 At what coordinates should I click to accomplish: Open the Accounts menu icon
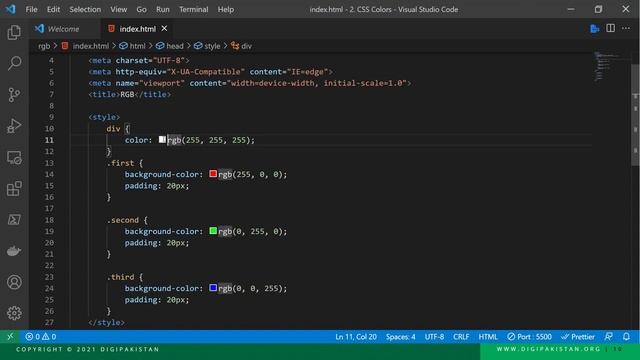14,282
